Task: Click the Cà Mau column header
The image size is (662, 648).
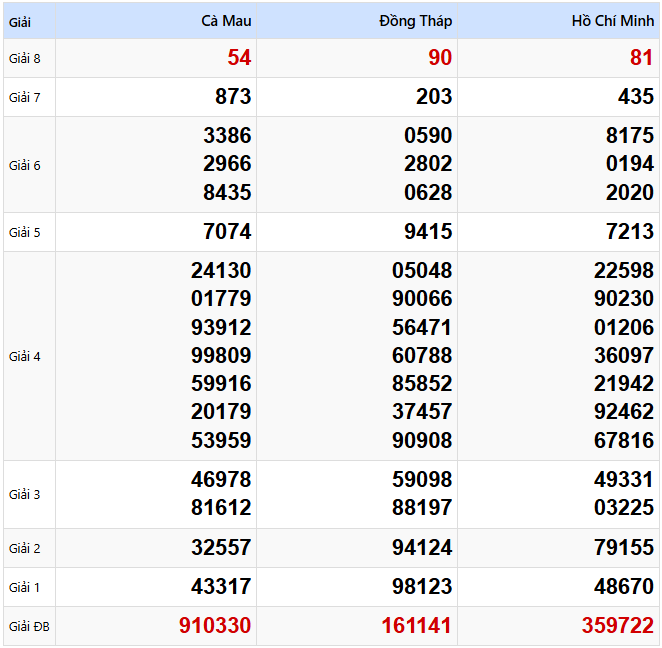Action: coord(226,21)
